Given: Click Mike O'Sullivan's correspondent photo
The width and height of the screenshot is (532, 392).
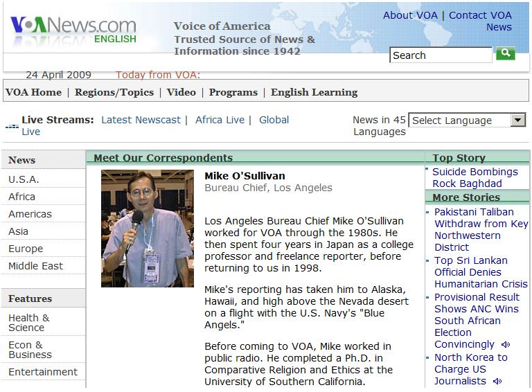Looking at the screenshot, I should pyautogui.click(x=148, y=229).
